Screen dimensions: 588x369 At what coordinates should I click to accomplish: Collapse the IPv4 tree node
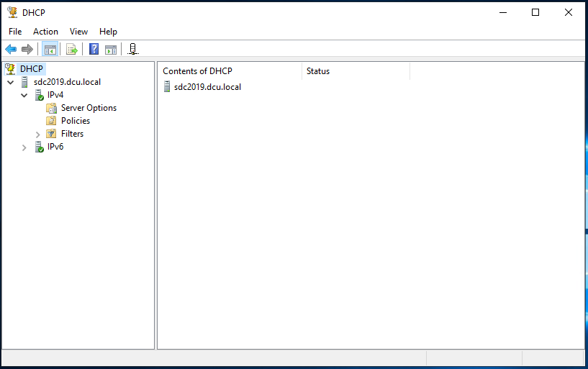(x=24, y=96)
